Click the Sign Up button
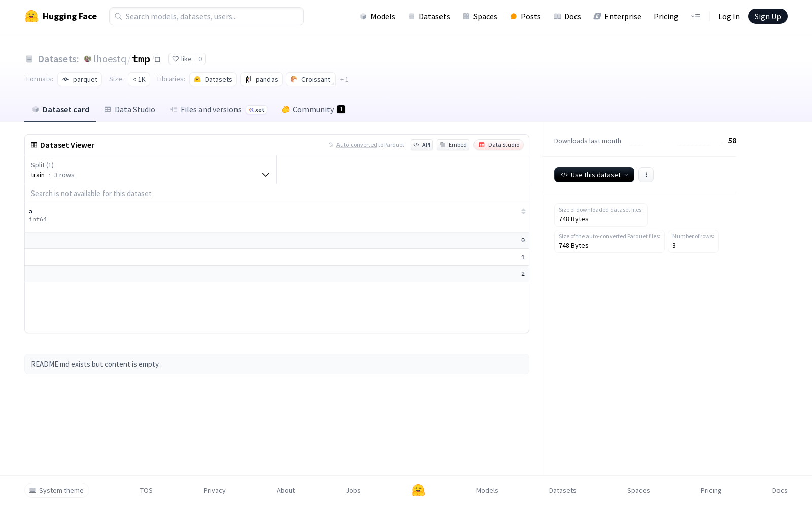The width and height of the screenshot is (812, 508). click(768, 16)
